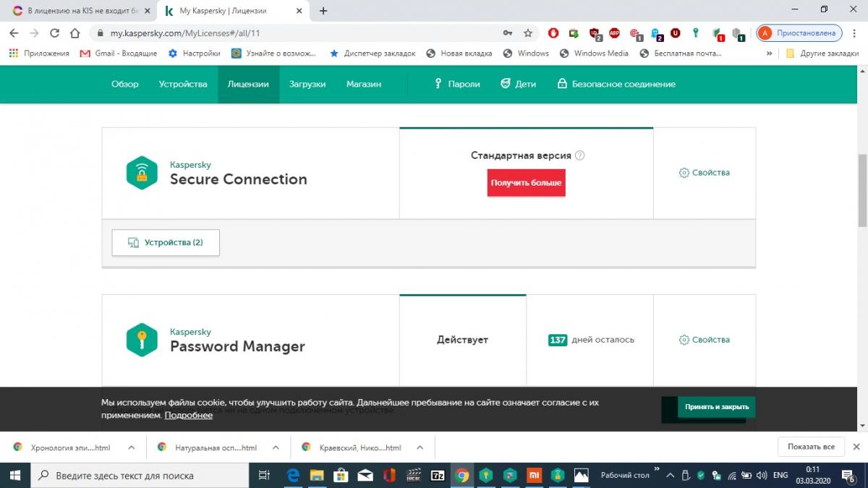Viewport: 868px width, 488px height.
Task: Open a new browser tab with plus button
Action: click(323, 11)
